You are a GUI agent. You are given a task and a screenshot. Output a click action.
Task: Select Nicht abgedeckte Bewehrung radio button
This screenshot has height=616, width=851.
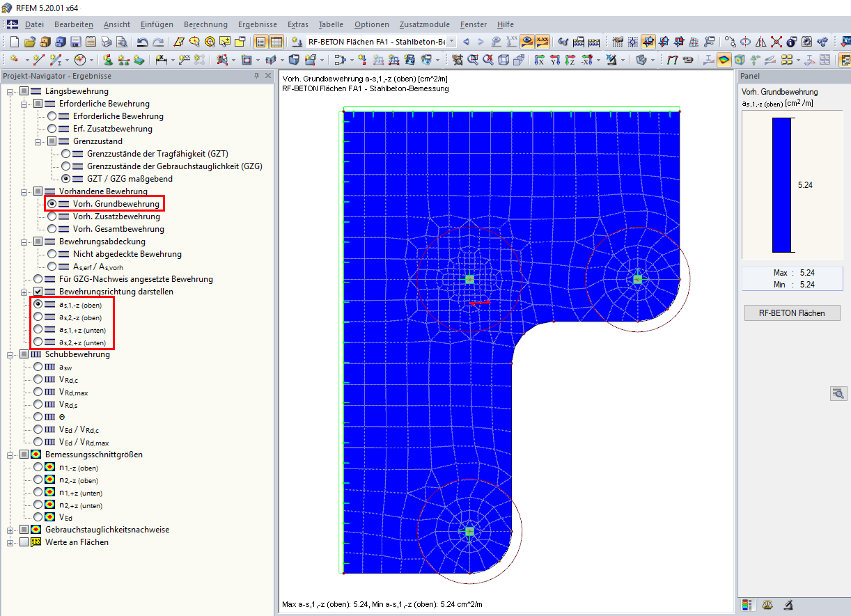[52, 254]
